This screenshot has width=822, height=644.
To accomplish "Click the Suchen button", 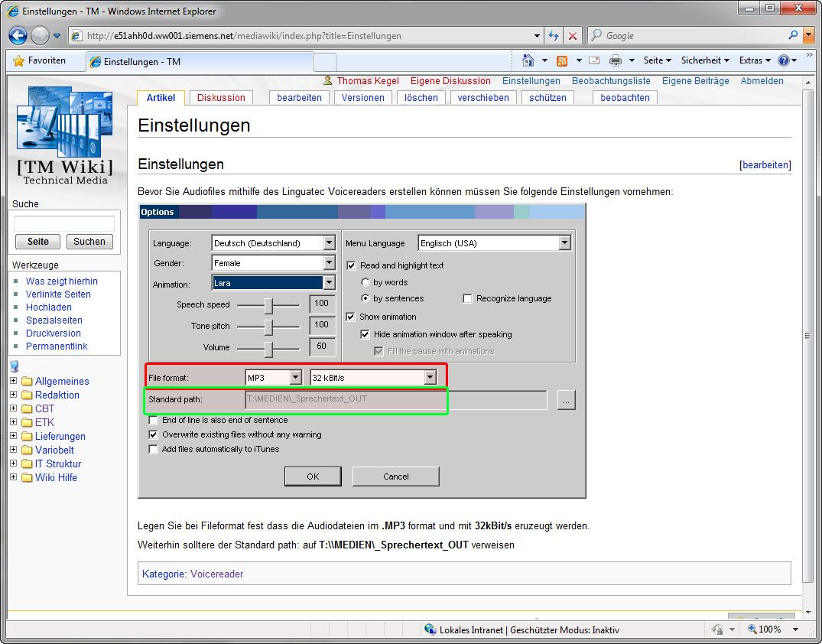I will click(x=89, y=242).
